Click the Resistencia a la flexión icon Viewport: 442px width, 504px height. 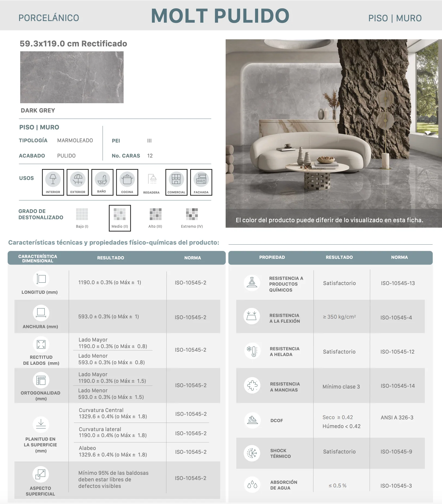coord(252,316)
